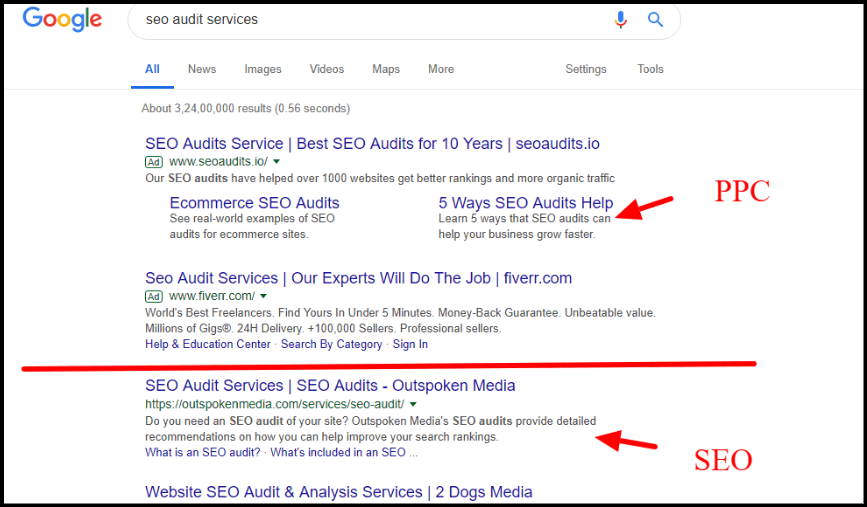Open dropdown arrow beside outspokenmedia.com URL
The image size is (867, 507).
click(413, 404)
